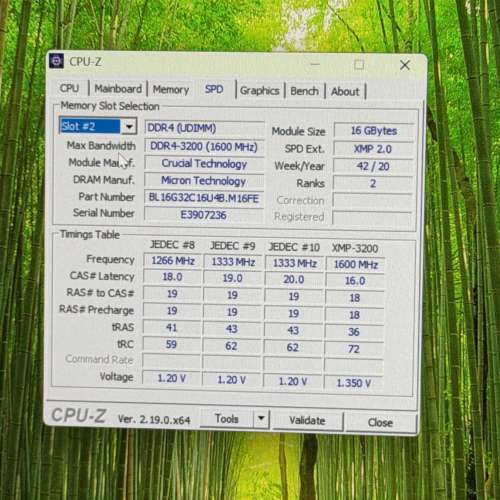
Task: Click the CPU-Z app icon in title bar
Action: coord(56,61)
